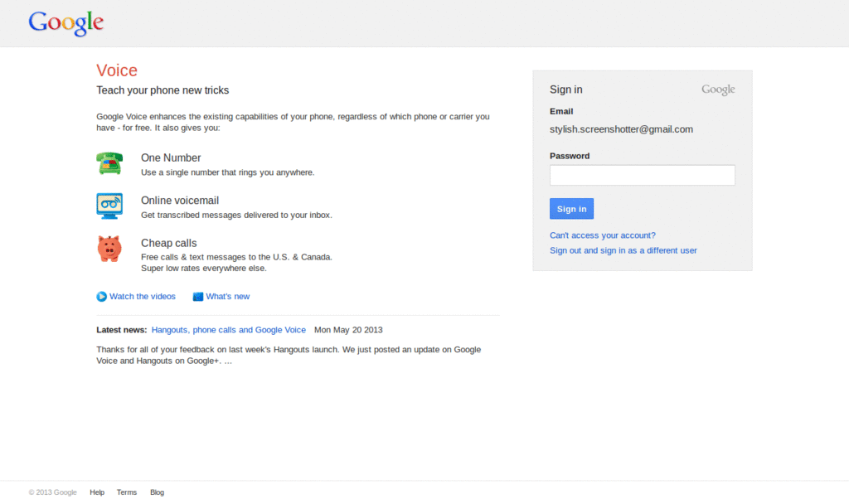
Task: Open Hangouts, phone calls and Google Voice news
Action: (229, 330)
